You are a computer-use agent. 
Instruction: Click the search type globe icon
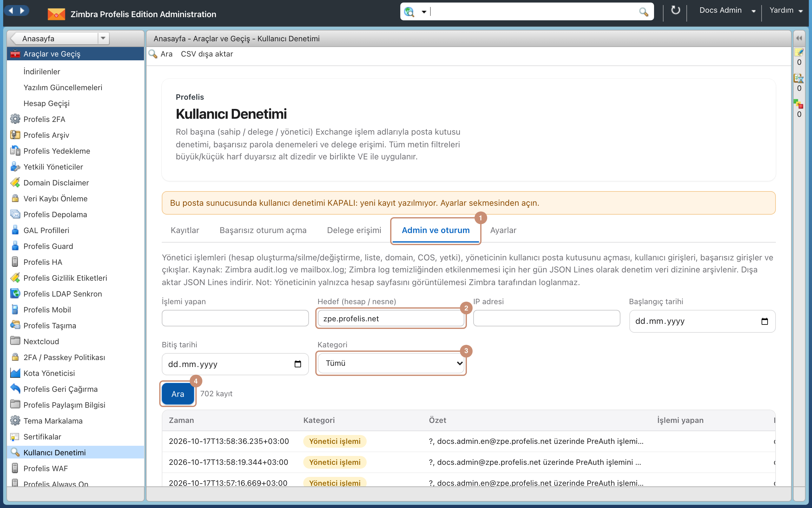[x=409, y=12]
